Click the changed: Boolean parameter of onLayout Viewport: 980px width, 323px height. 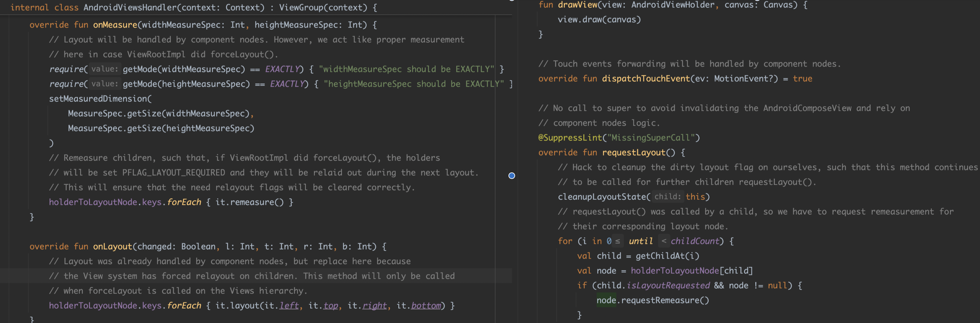coord(177,247)
